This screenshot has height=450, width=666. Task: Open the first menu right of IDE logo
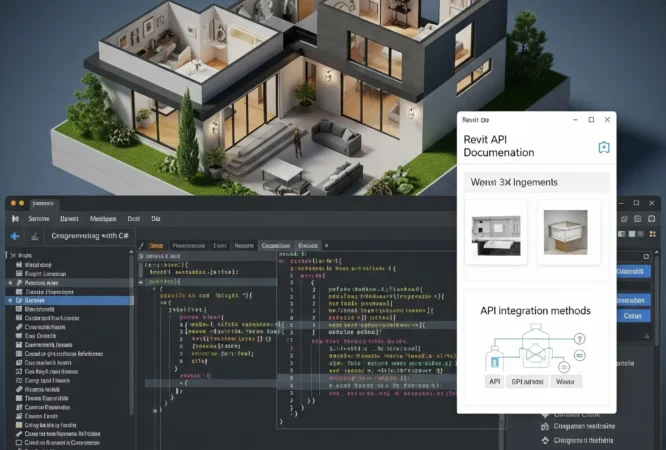tap(39, 218)
